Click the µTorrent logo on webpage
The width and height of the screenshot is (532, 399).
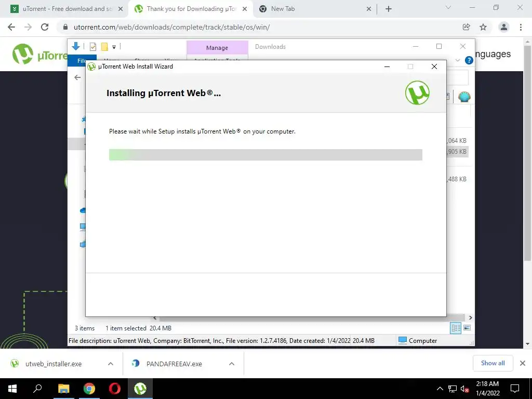(39, 54)
